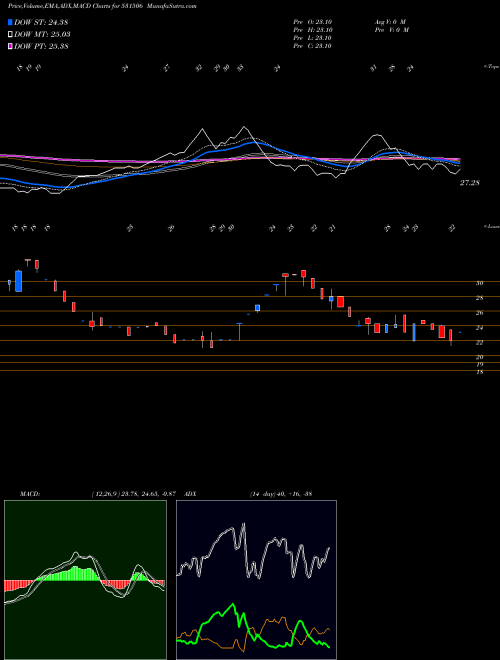Click the 24 price axis label
Screen dimensions: 500x660
pos(479,327)
